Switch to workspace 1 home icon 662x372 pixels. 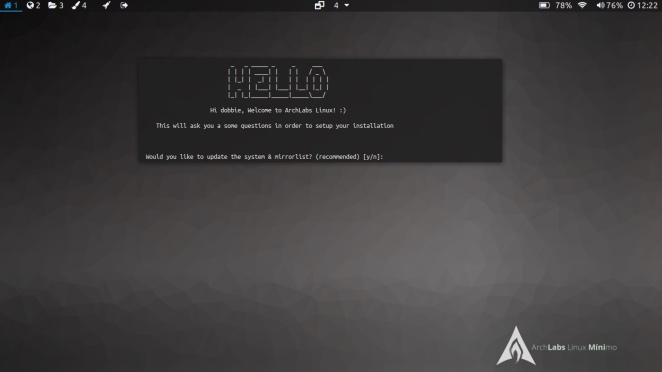pyautogui.click(x=8, y=5)
